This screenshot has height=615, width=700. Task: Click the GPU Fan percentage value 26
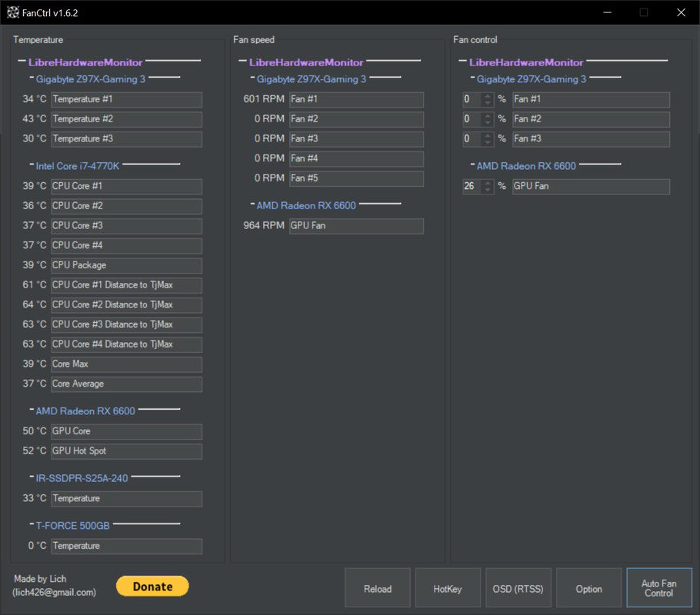pos(473,187)
